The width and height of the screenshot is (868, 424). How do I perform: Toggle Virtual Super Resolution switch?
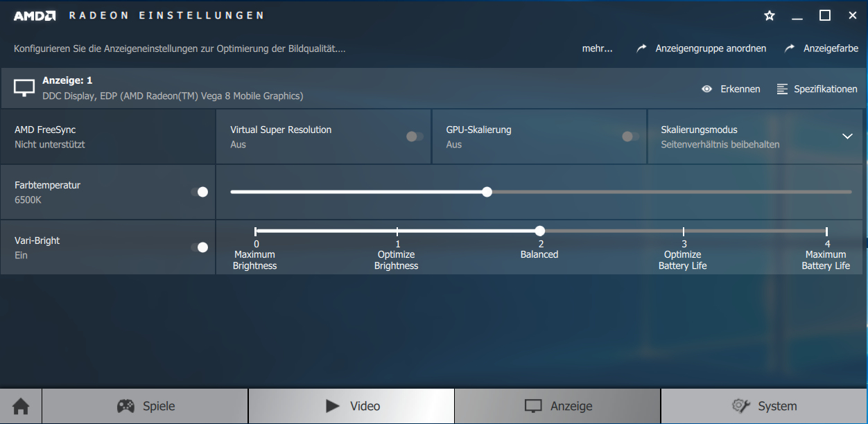click(415, 136)
